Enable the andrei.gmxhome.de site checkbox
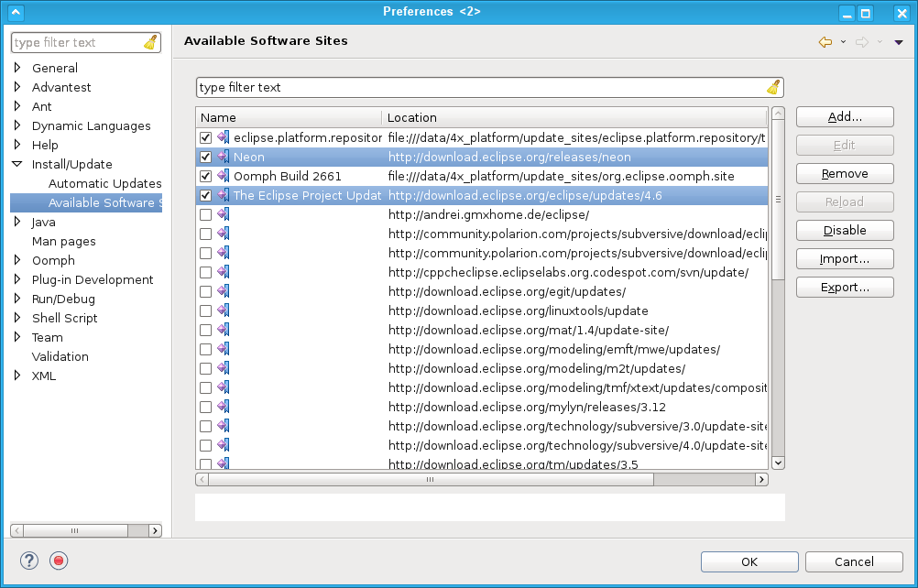The image size is (918, 588). [205, 214]
